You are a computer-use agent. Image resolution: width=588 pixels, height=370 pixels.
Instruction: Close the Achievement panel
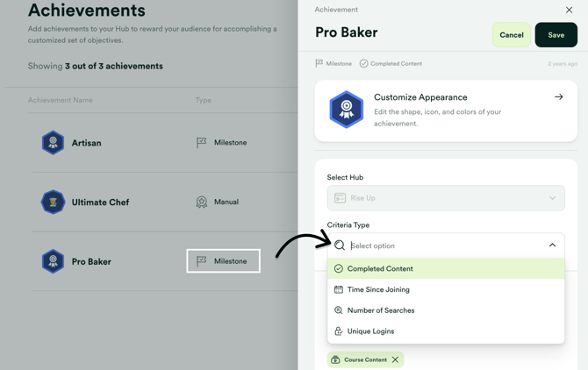[x=569, y=11]
